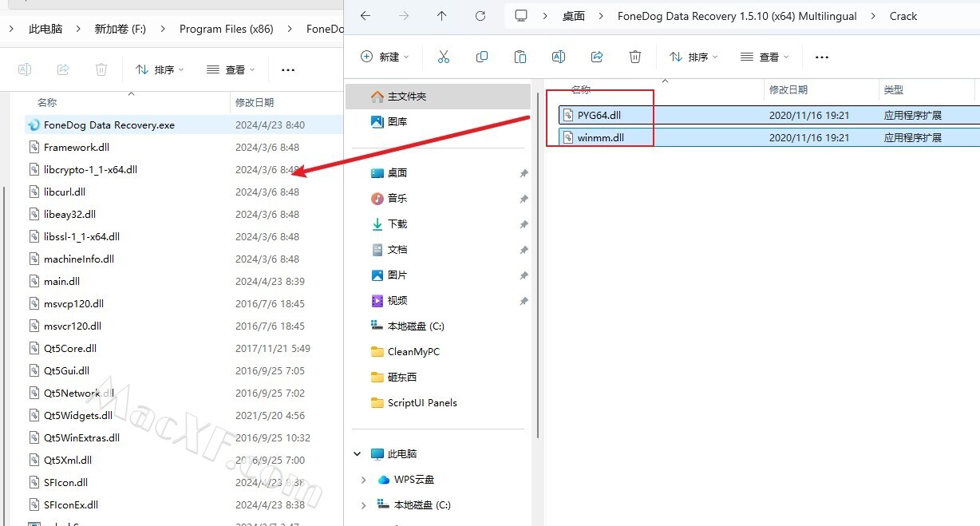The image size is (980, 526).
Task: Open the 新建 (New) menu in right window
Action: click(385, 57)
